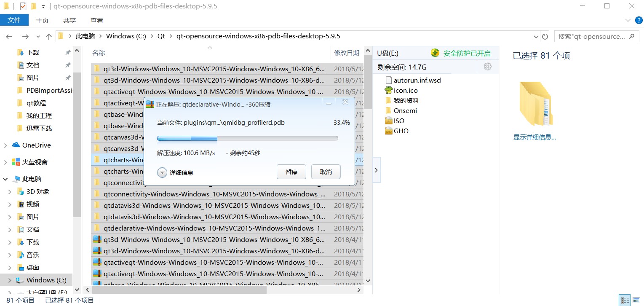Expand 详细信息 in the extraction dialog
The image size is (644, 306).
coord(175,172)
